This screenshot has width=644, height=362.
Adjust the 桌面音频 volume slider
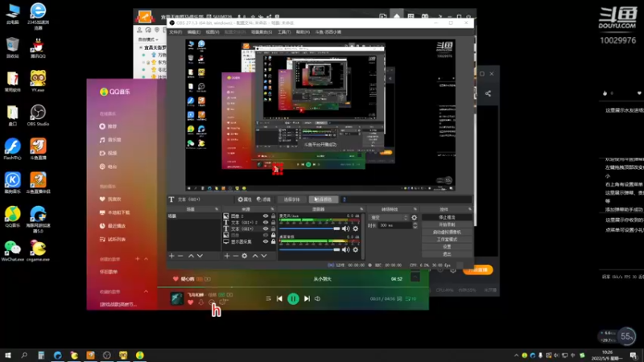coord(310,249)
